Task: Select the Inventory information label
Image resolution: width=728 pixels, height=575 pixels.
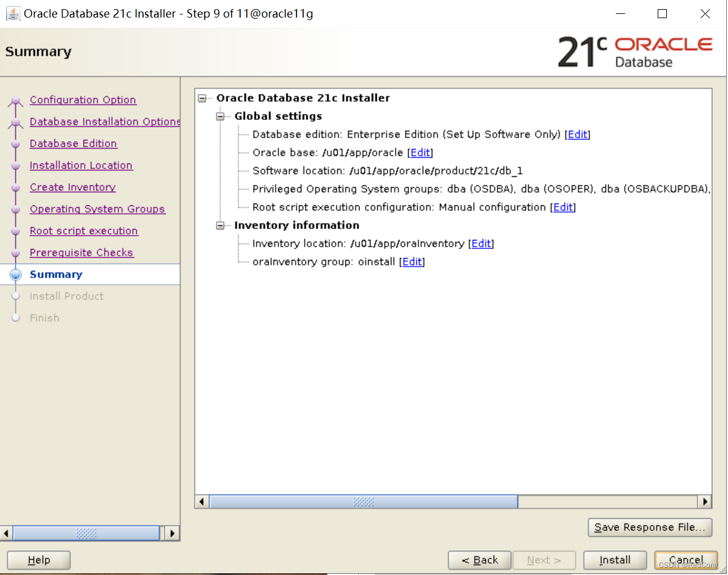Action: 297,225
